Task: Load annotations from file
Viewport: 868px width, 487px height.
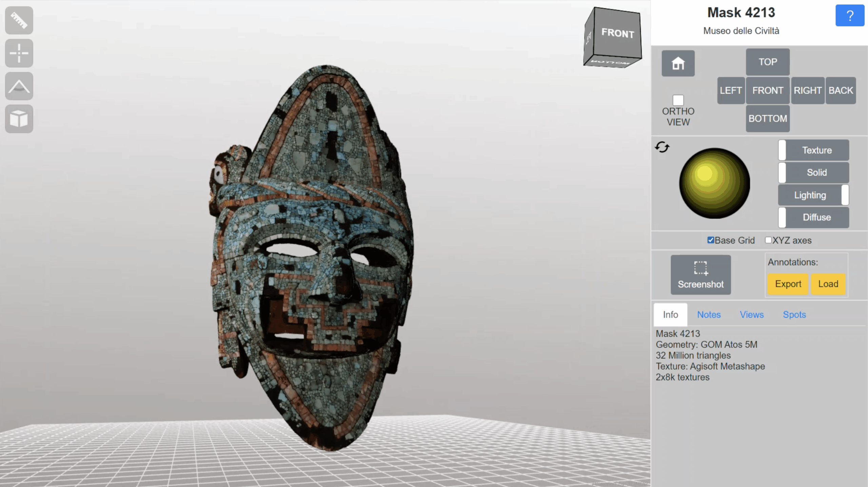Action: pyautogui.click(x=828, y=284)
